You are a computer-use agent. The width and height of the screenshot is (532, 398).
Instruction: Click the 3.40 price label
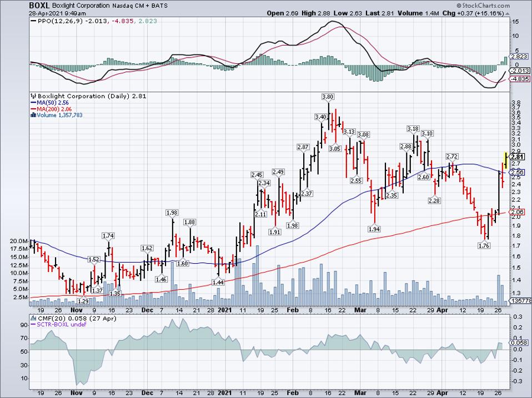[x=320, y=117]
